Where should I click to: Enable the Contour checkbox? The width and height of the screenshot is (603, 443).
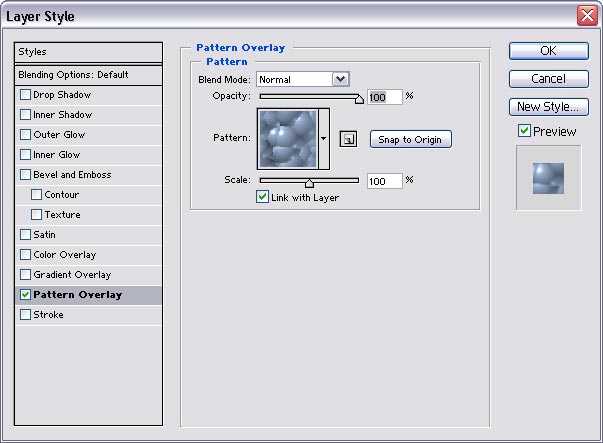37,195
